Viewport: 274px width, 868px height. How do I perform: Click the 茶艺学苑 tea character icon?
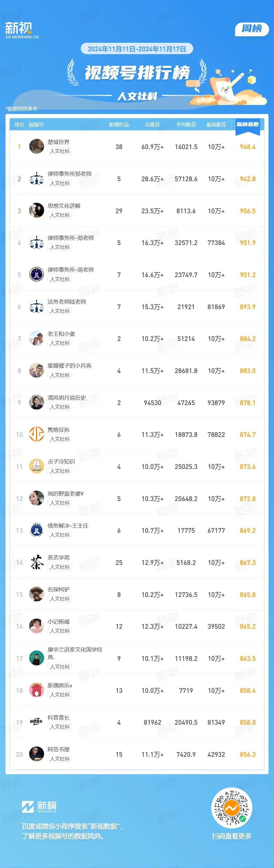pyautogui.click(x=36, y=562)
